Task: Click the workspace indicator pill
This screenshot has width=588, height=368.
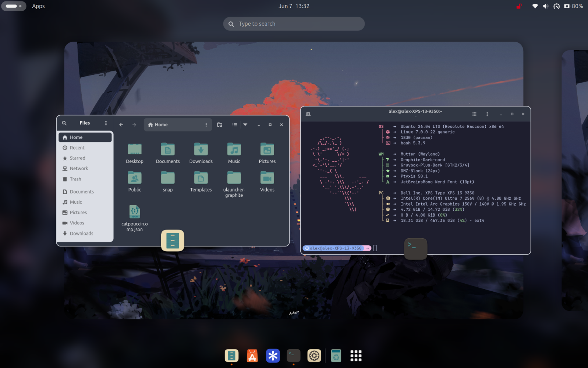Action: (14, 6)
